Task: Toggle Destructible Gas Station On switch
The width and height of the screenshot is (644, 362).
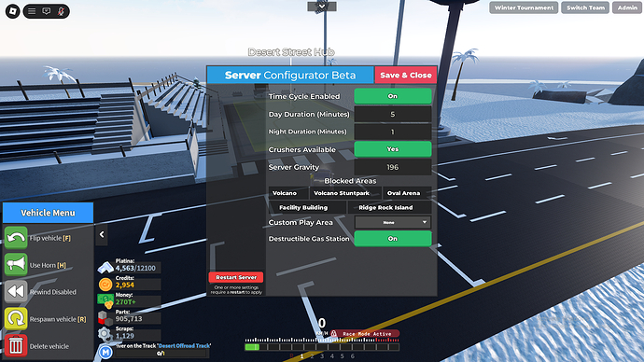Action: tap(393, 239)
